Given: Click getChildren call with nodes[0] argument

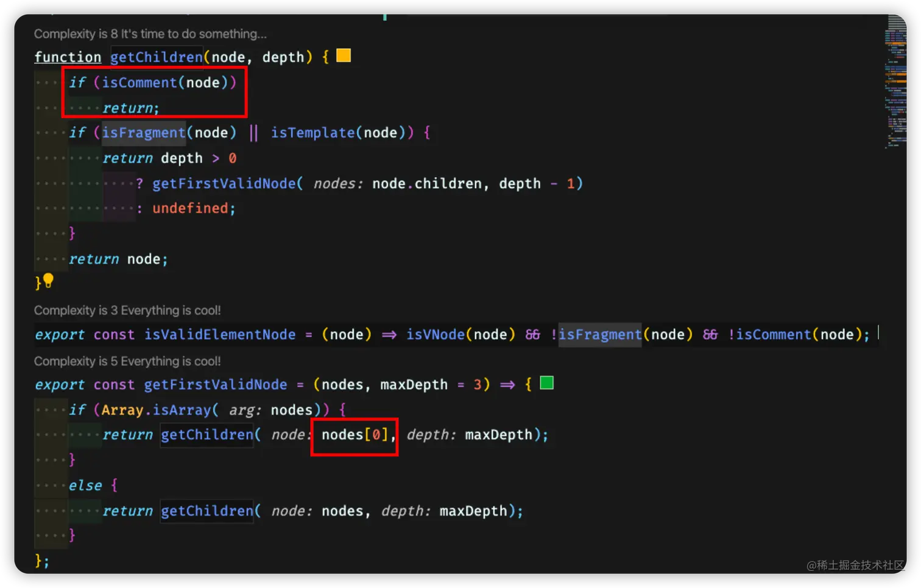Looking at the screenshot, I should coord(206,435).
